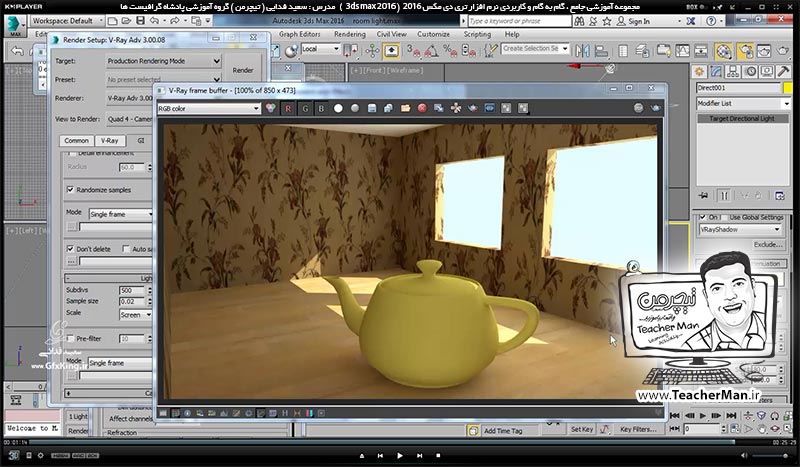The width and height of the screenshot is (800, 467).
Task: Open the Civil View menu
Action: click(x=391, y=34)
